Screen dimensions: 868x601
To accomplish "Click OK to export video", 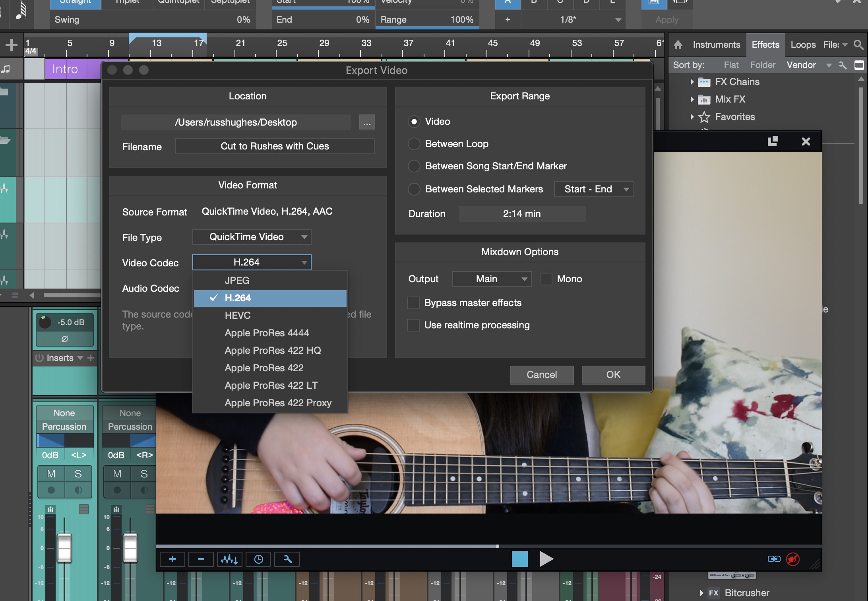I will (x=613, y=374).
